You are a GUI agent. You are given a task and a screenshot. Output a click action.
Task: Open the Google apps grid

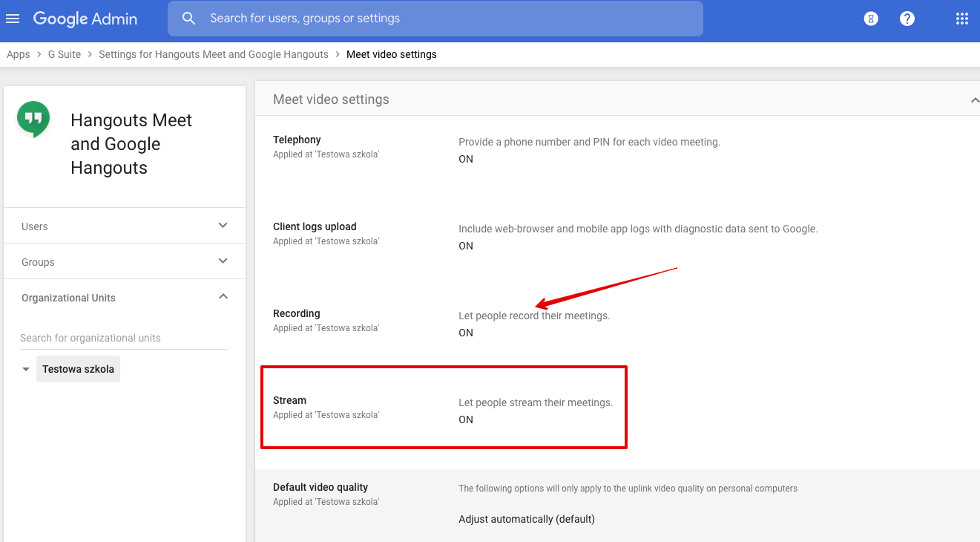[962, 19]
